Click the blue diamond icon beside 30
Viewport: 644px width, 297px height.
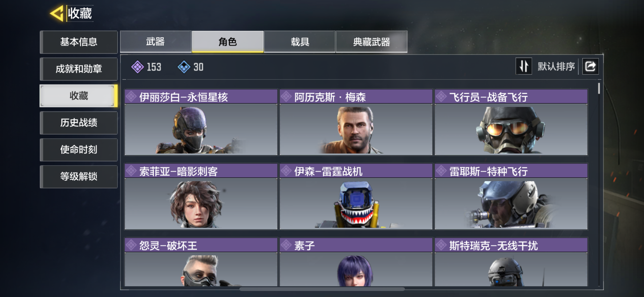184,67
